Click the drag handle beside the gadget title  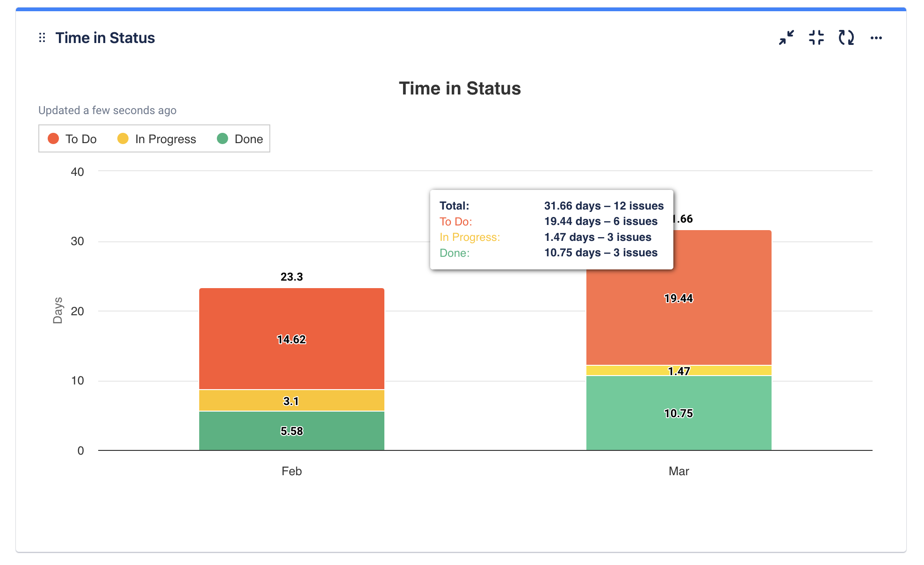(42, 37)
